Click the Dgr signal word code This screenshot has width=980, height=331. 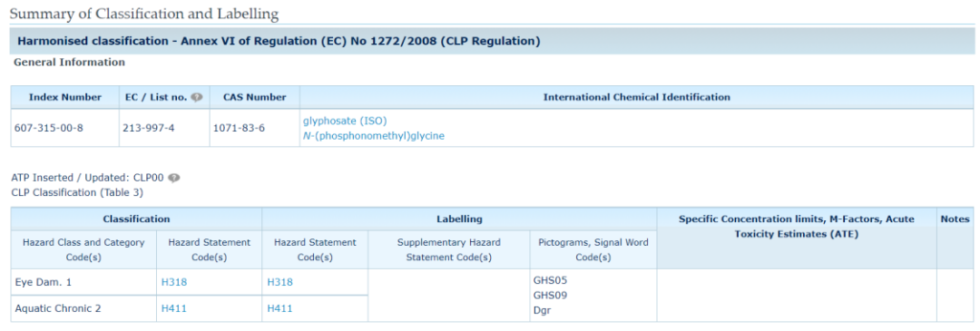[541, 309]
